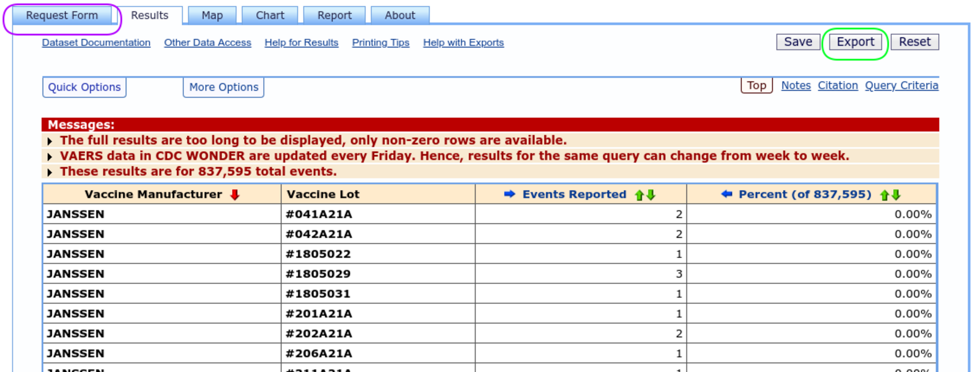
Task: Expand the '837,595 total events' message
Action: [50, 173]
